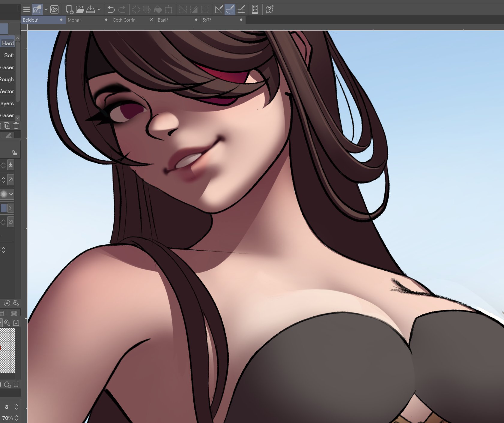Expand the save options chevron
The image size is (504, 423).
(x=99, y=9)
